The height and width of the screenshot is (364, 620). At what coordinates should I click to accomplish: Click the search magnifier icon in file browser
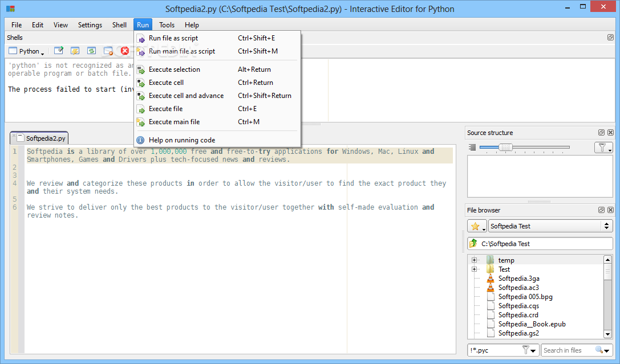coord(599,349)
